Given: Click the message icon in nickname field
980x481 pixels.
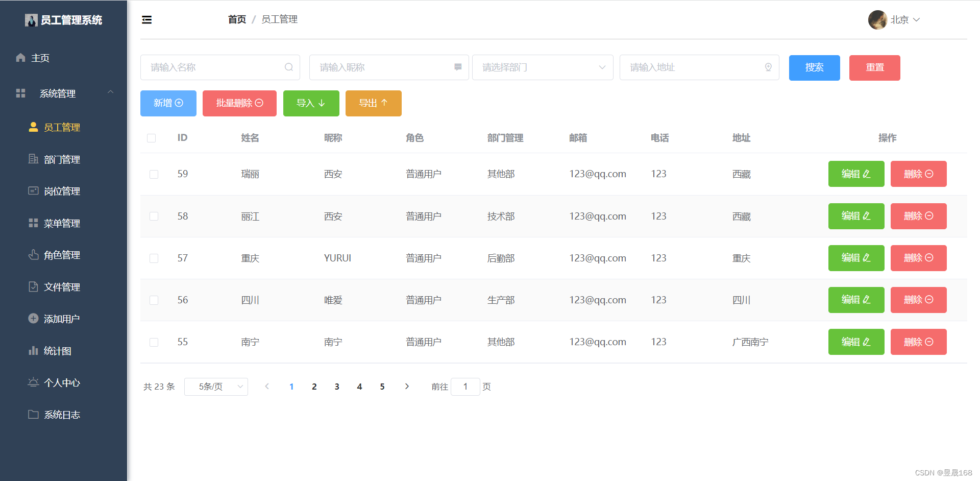Looking at the screenshot, I should point(458,67).
